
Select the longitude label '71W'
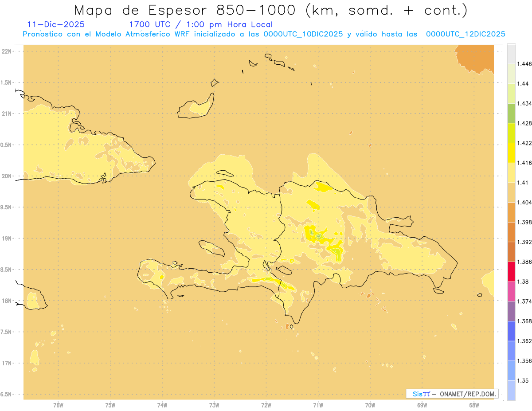[318, 405]
